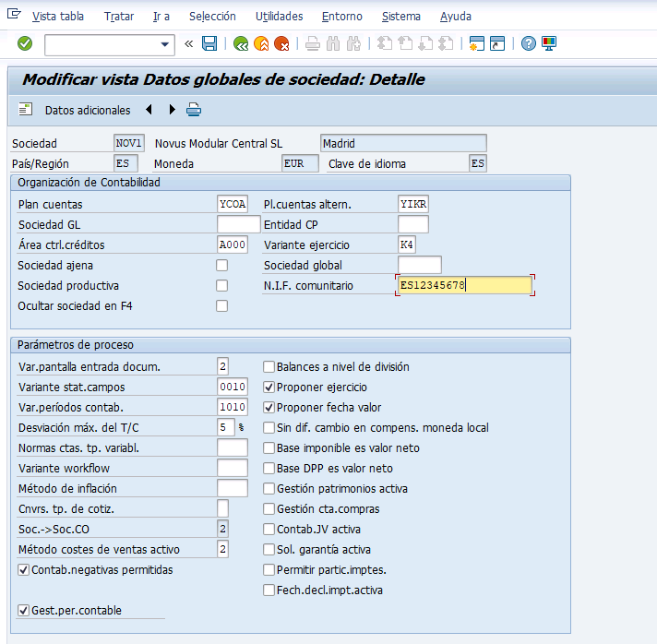Click the Sociedad global input field

click(420, 265)
